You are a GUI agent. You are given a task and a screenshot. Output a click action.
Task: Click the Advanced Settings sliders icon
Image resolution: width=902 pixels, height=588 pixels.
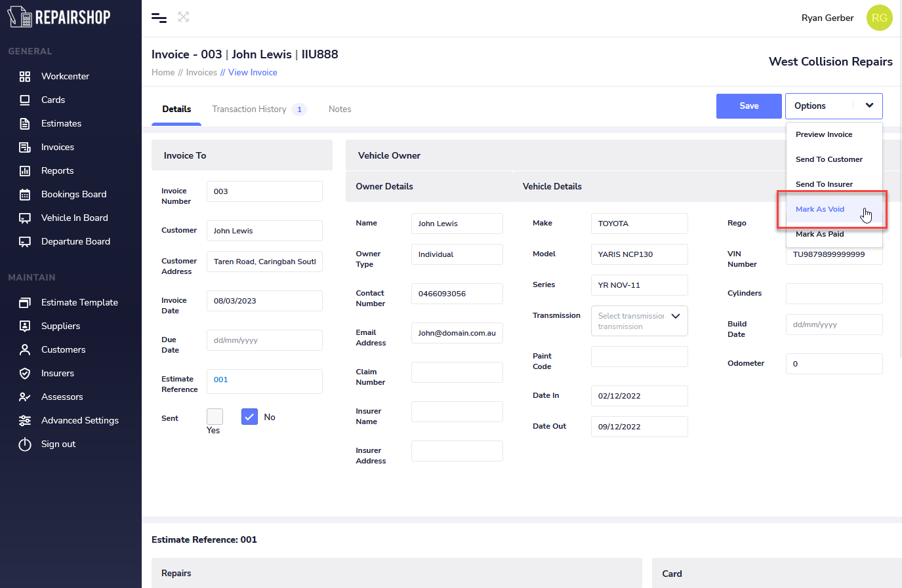(x=25, y=421)
